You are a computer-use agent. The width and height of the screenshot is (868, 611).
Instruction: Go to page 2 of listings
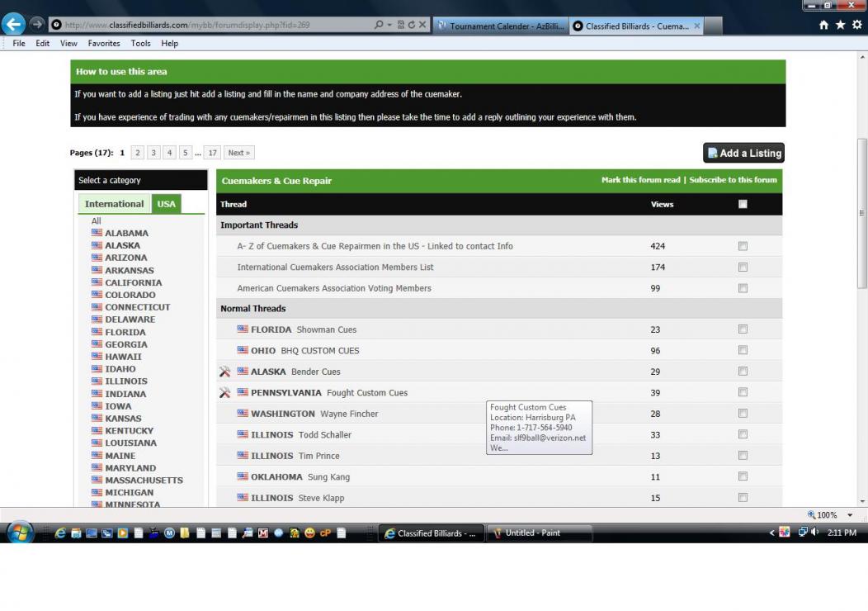138,153
